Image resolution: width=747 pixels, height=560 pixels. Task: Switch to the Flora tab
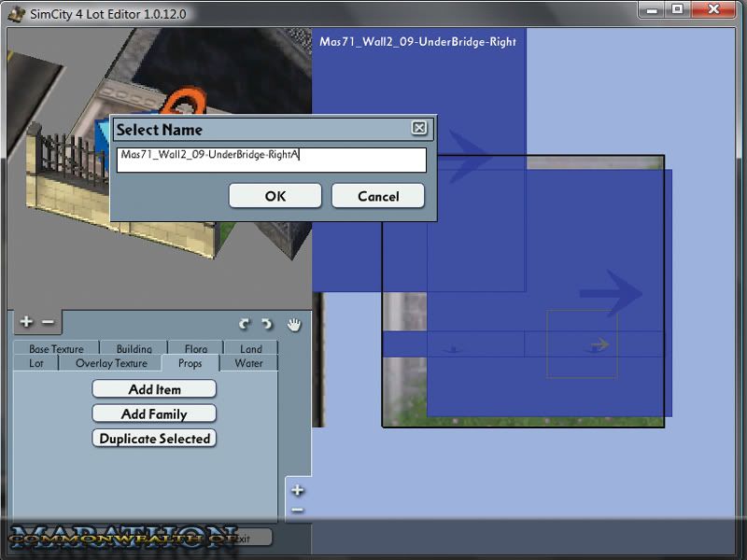coord(196,348)
